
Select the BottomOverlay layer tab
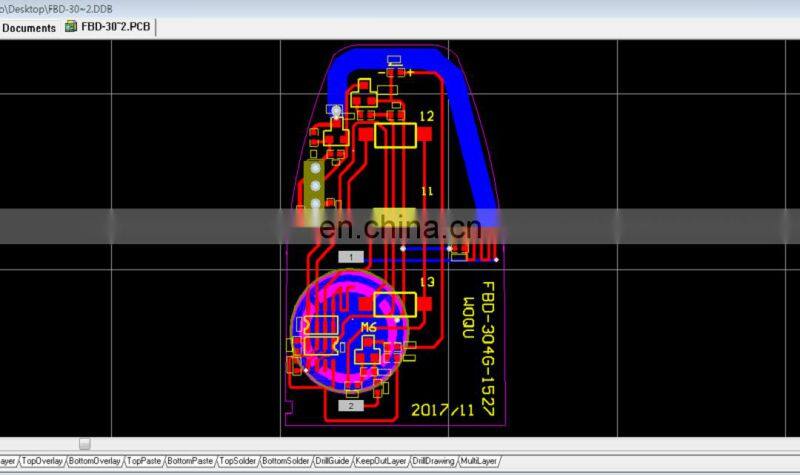tap(94, 461)
